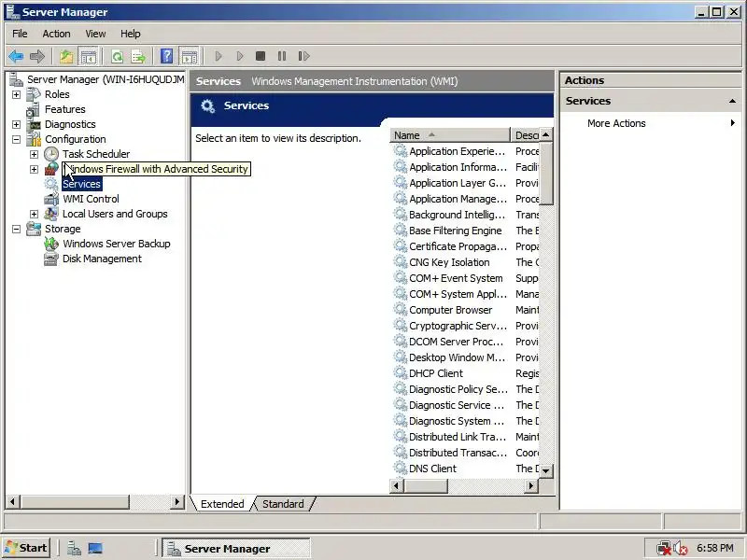
Task: Click the network status tray icon
Action: [663, 549]
